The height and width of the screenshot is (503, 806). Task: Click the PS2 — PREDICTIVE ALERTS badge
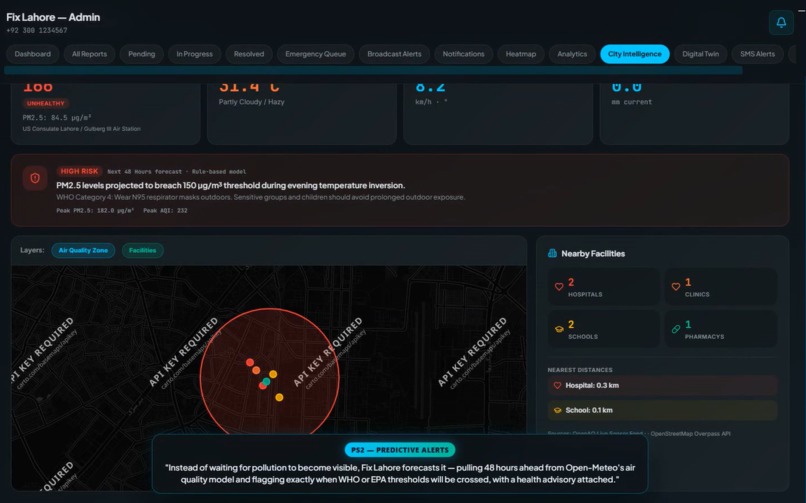[x=400, y=450]
